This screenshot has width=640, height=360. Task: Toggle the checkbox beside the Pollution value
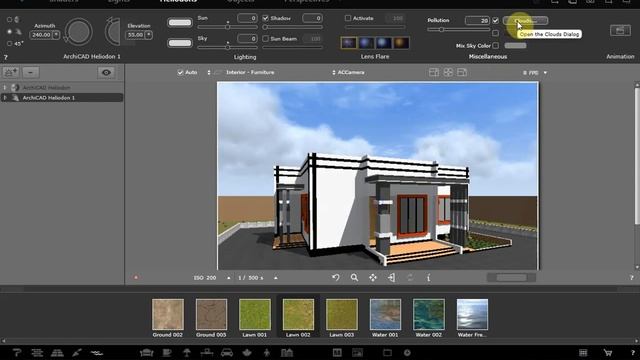click(496, 20)
